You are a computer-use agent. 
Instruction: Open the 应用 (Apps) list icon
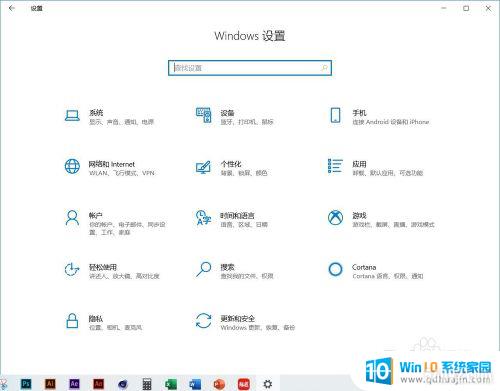pyautogui.click(x=335, y=166)
